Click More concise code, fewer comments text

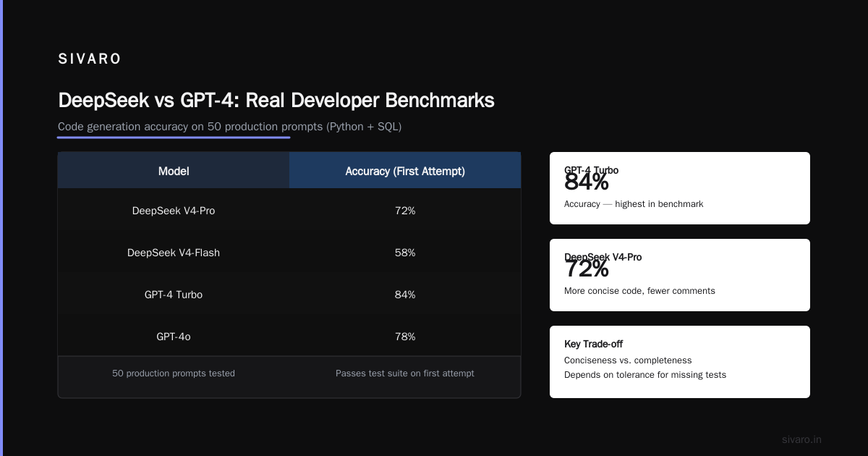[x=639, y=291]
